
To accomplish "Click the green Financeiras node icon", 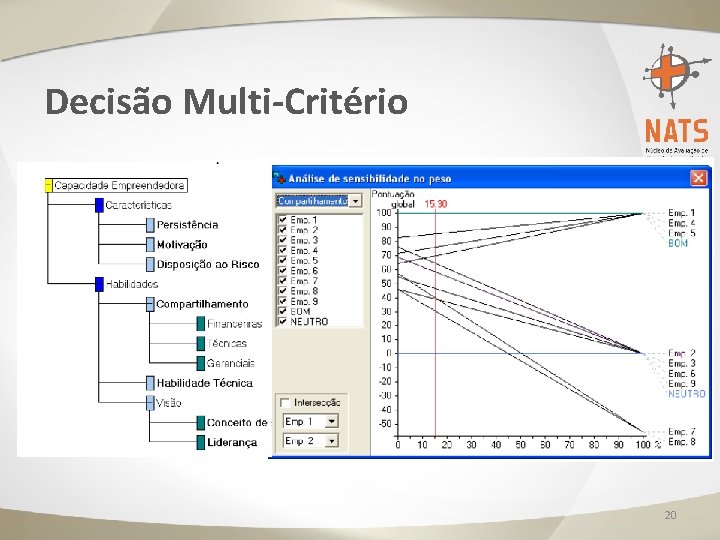I will [x=201, y=324].
